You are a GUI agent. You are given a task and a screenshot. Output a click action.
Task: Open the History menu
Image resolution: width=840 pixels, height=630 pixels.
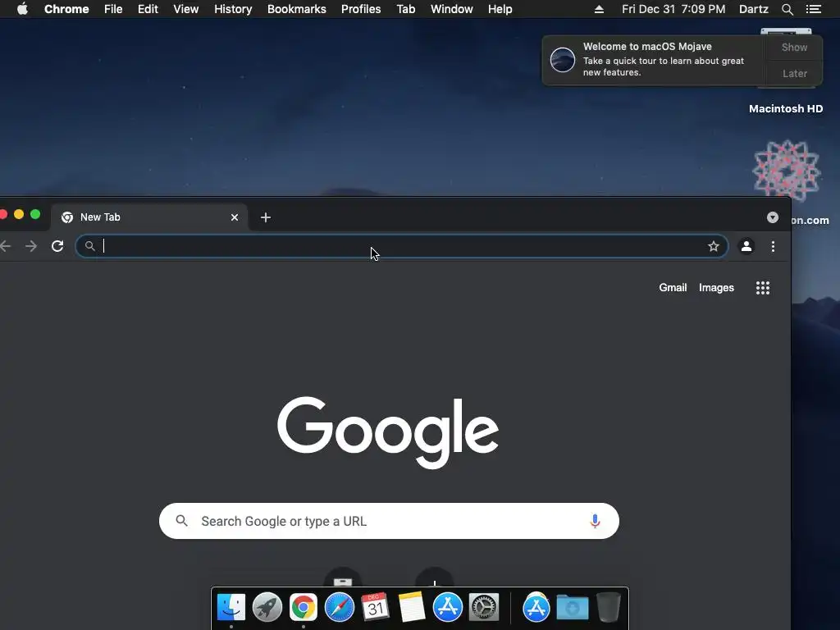click(232, 9)
